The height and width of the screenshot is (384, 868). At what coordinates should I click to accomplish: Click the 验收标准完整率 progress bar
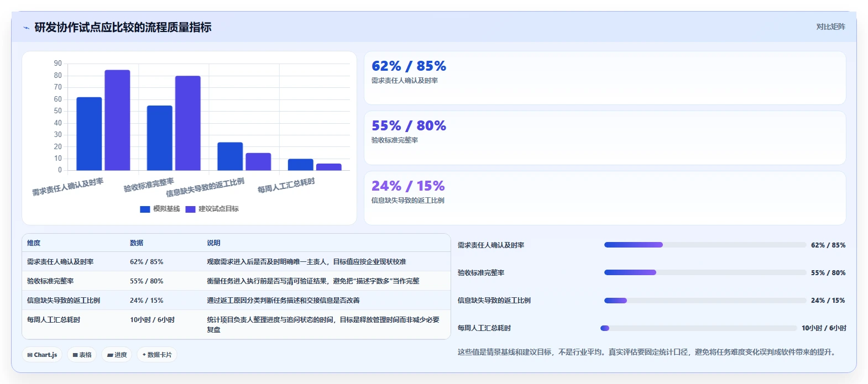[x=705, y=272]
